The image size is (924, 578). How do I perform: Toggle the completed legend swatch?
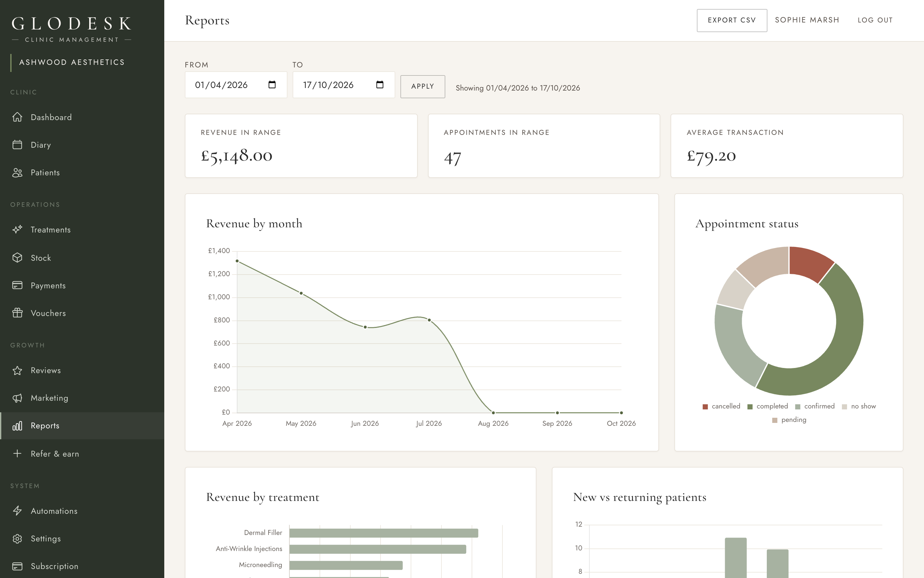click(749, 407)
